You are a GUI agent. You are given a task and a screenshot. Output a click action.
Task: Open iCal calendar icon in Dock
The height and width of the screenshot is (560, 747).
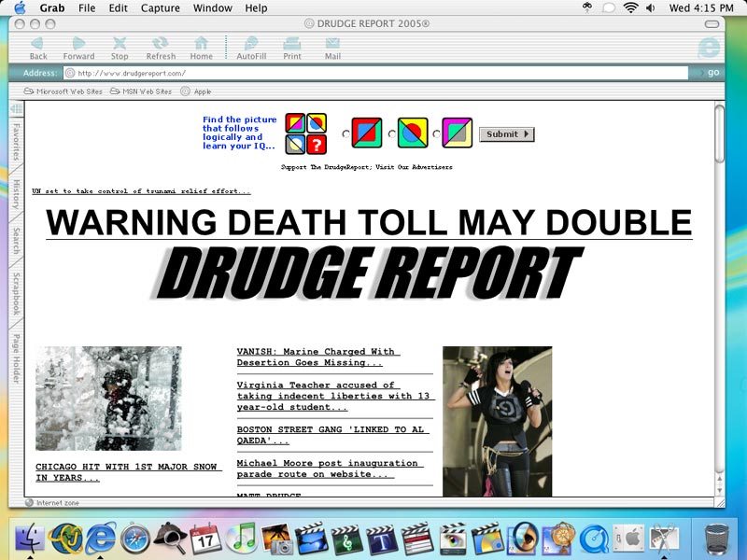point(205,539)
